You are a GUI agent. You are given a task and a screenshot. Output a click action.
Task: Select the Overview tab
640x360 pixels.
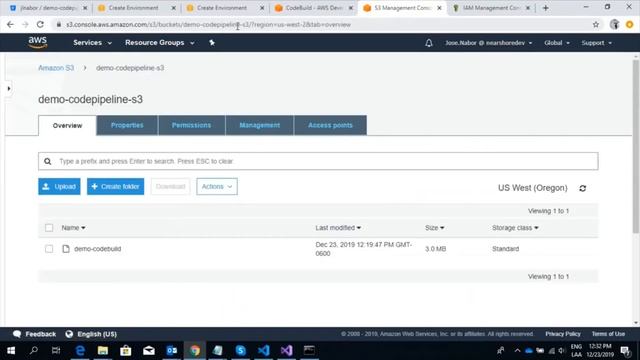tap(67, 125)
